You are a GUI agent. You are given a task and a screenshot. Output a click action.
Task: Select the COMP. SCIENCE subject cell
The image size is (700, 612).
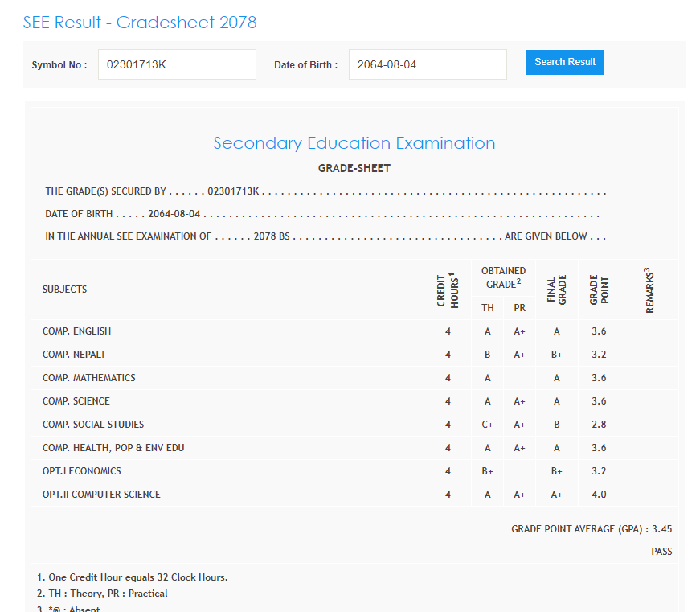76,401
